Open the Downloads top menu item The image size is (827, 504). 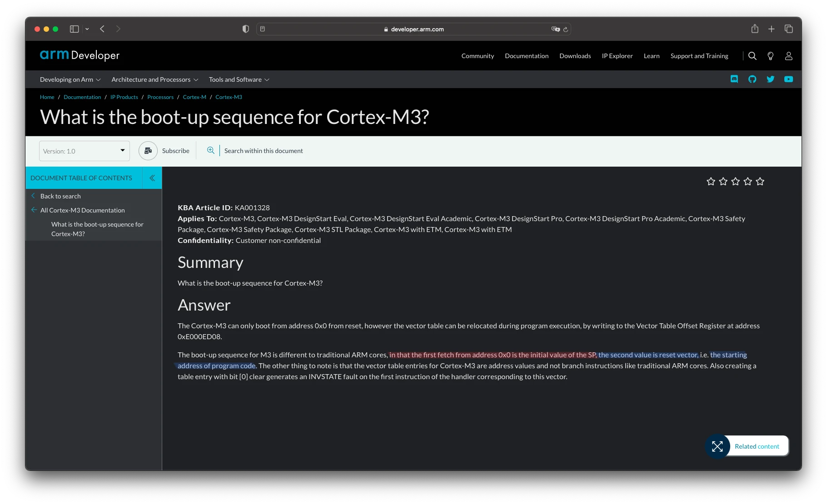pos(575,56)
